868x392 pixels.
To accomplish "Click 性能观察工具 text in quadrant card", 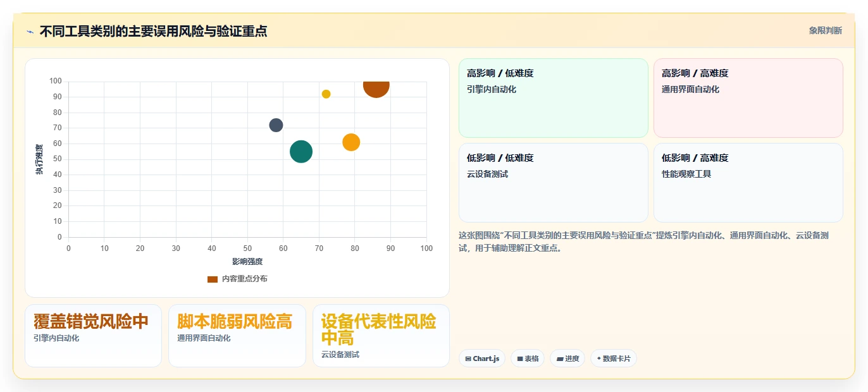I will [x=686, y=174].
